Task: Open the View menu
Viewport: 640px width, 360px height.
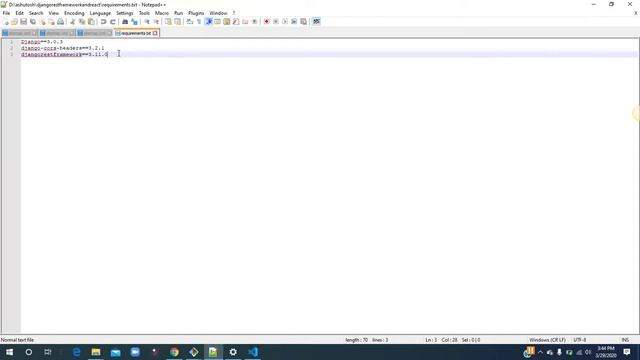Action: point(53,13)
